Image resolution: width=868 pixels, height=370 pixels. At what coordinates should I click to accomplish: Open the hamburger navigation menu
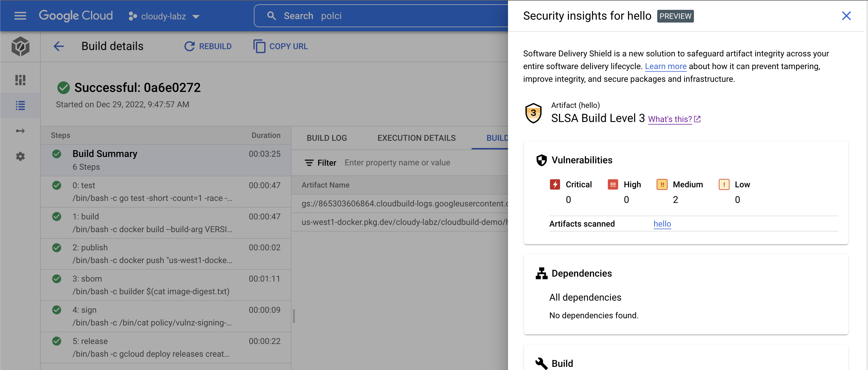coord(20,16)
